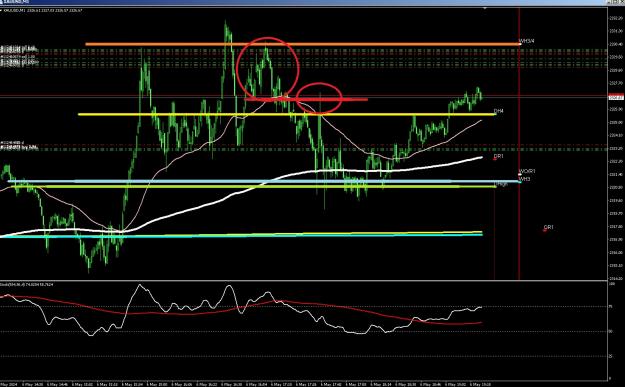This screenshot has height=387, width=625.
Task: Click the WH3/4 level label
Action: (527, 41)
